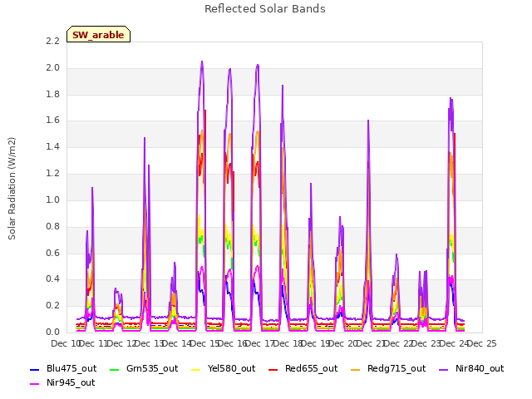Click the 0.8 y-axis tick label
532x399 pixels.
coord(52,226)
